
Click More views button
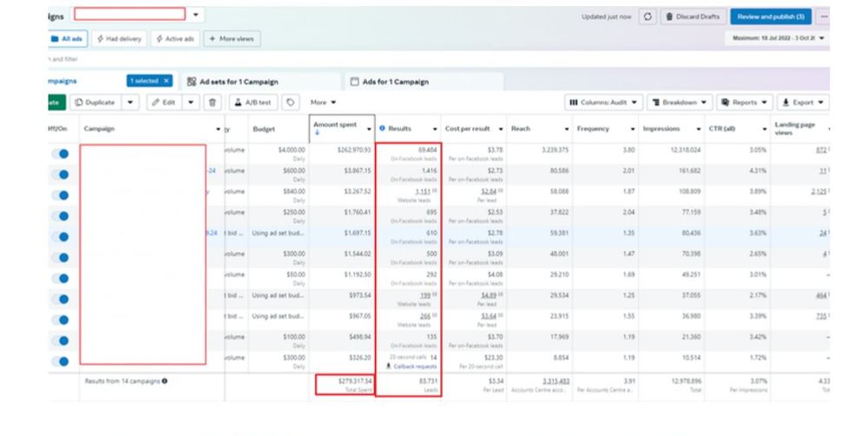click(232, 39)
